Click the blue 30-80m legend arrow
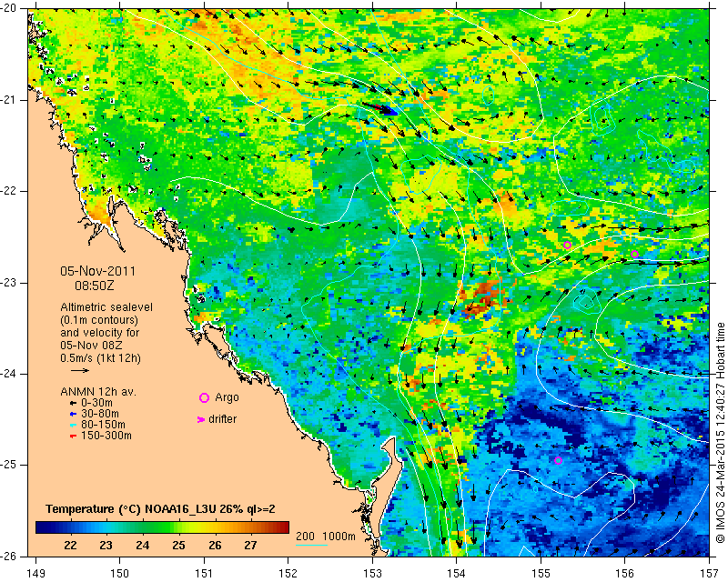 (x=73, y=415)
